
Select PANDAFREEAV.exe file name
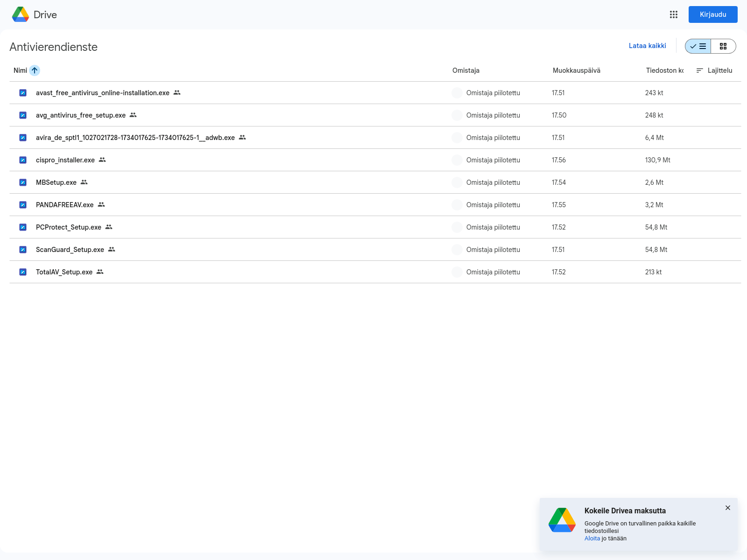pos(65,205)
